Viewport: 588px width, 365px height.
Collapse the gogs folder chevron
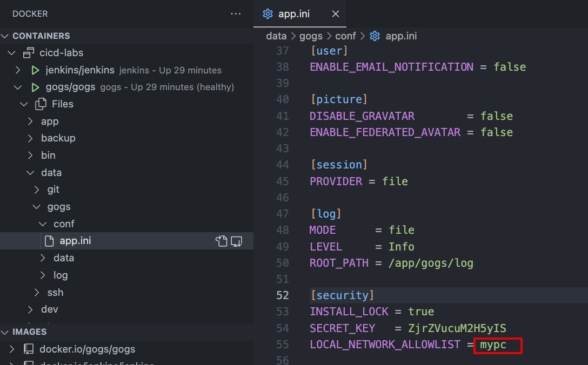pyautogui.click(x=36, y=207)
